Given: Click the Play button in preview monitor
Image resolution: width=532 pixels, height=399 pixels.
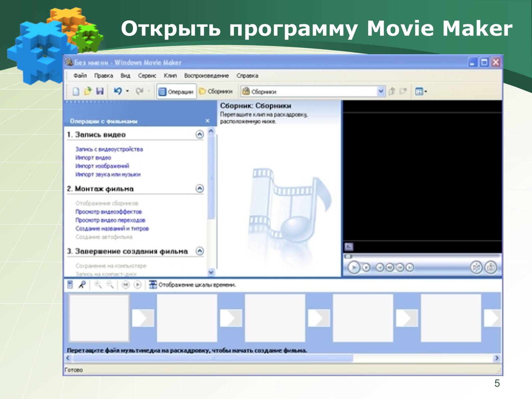Looking at the screenshot, I should 354,267.
